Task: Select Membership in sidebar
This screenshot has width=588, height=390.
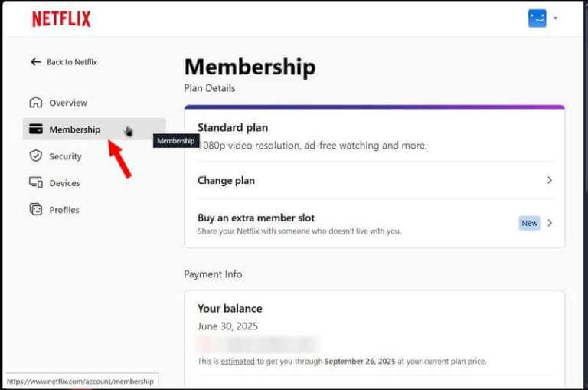Action: tap(94, 129)
